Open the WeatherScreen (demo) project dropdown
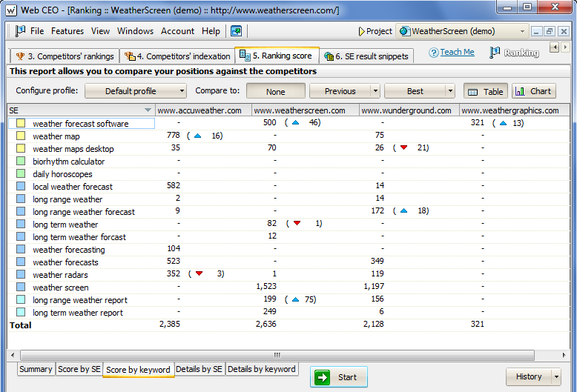This screenshot has height=392, width=577. click(463, 32)
